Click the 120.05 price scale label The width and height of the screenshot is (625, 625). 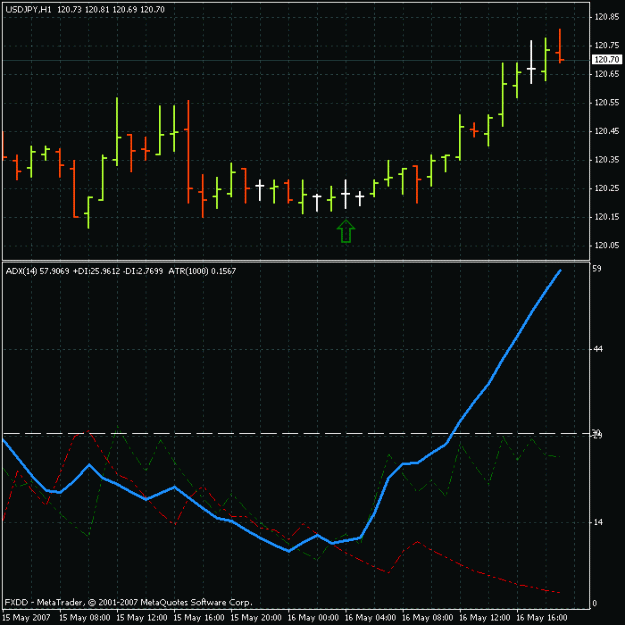[x=607, y=246]
